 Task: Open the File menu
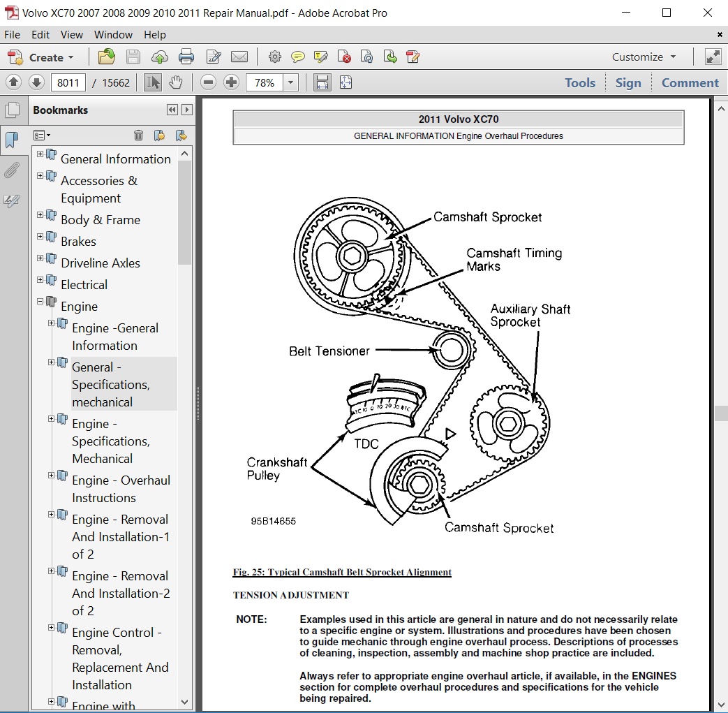(12, 35)
